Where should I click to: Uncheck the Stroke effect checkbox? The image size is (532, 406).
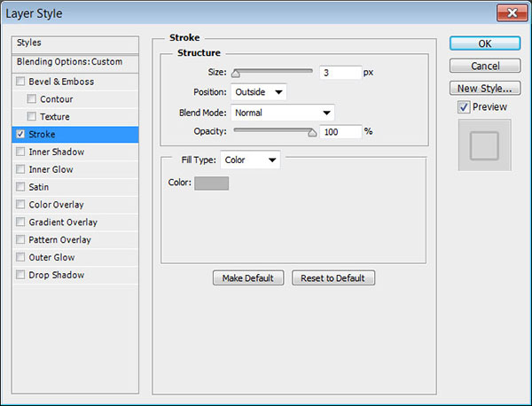(x=20, y=135)
